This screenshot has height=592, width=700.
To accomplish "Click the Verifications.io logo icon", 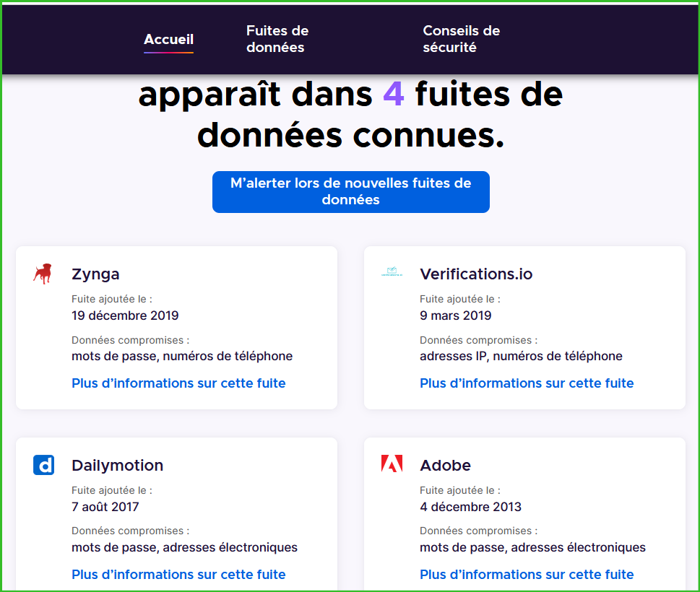I will click(391, 274).
